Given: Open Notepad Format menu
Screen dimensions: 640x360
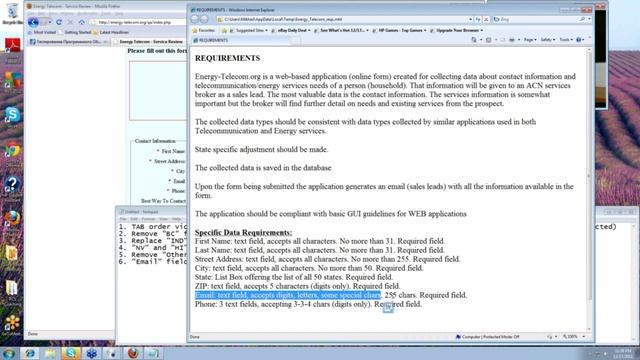Looking at the screenshot, I should [x=148, y=219].
